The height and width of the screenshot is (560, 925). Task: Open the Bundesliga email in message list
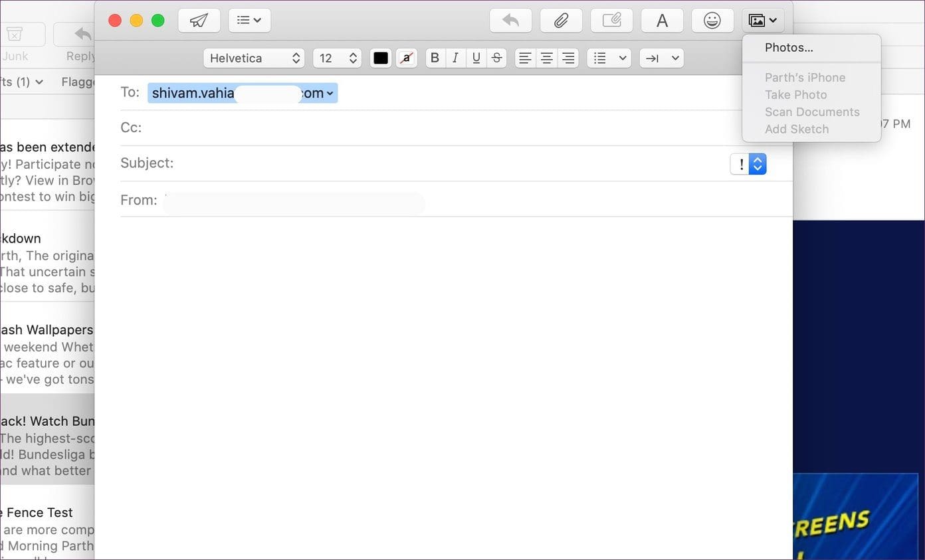point(47,438)
